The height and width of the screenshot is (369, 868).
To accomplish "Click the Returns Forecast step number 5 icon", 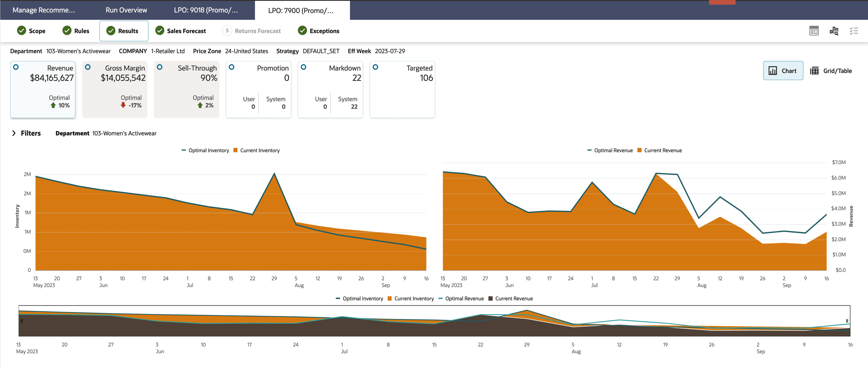I will point(227,31).
